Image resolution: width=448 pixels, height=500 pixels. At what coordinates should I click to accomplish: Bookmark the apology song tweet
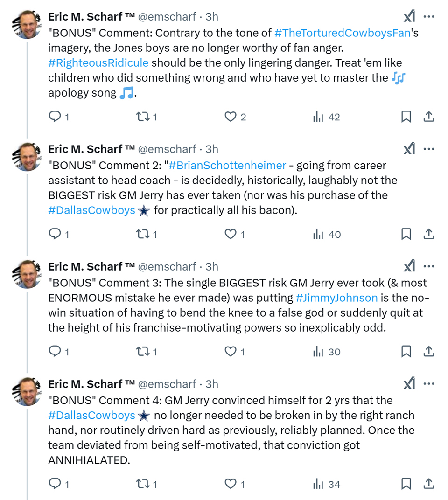click(x=406, y=117)
